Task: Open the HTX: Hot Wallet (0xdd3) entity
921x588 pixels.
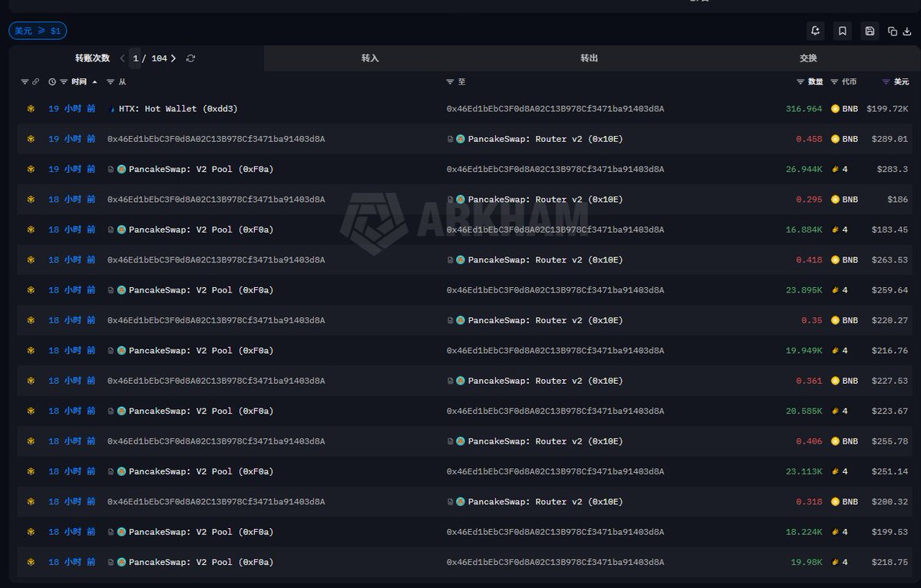Action: (x=178, y=109)
